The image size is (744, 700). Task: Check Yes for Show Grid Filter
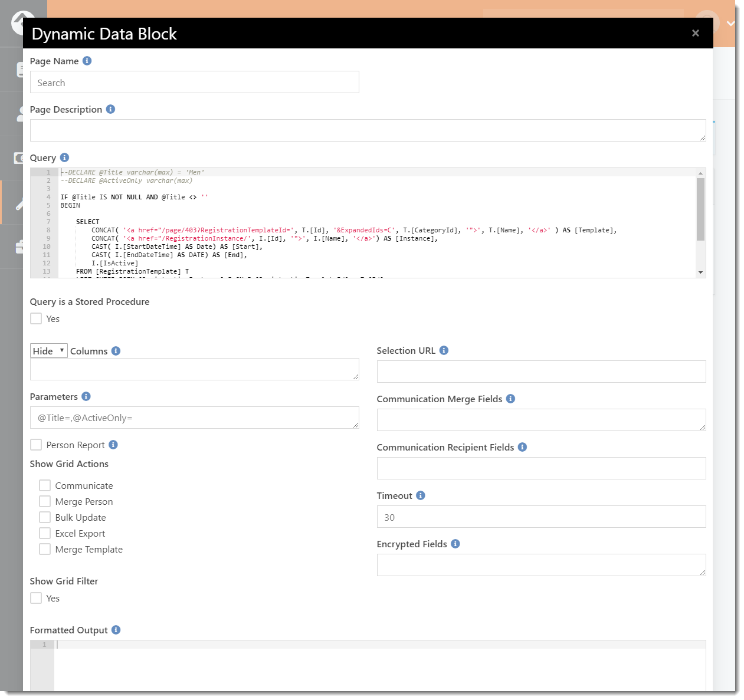pyautogui.click(x=36, y=598)
